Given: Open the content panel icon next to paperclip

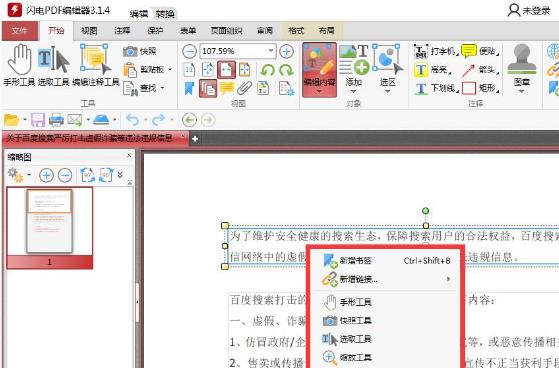Looking at the screenshot, I should point(263,88).
